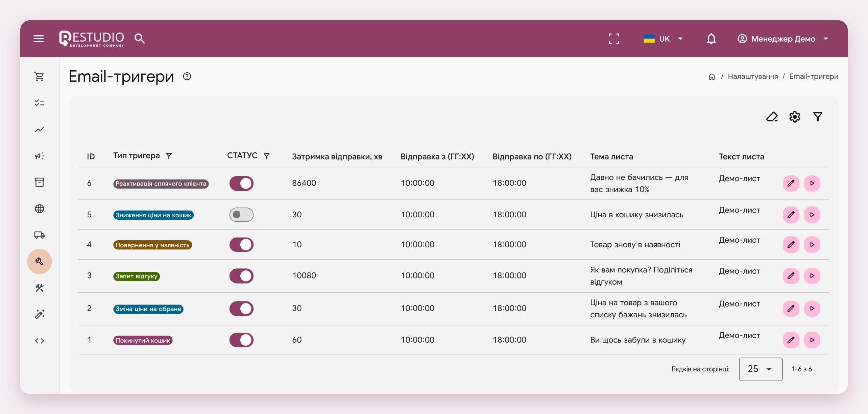
Task: Open the hamburger navigation menu
Action: [39, 39]
